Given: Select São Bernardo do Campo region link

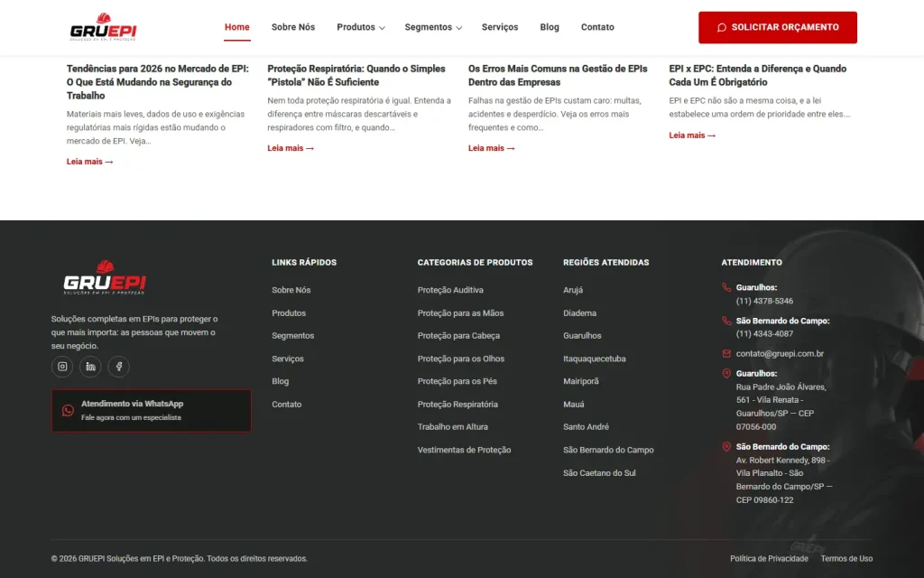Looking at the screenshot, I should pos(609,450).
